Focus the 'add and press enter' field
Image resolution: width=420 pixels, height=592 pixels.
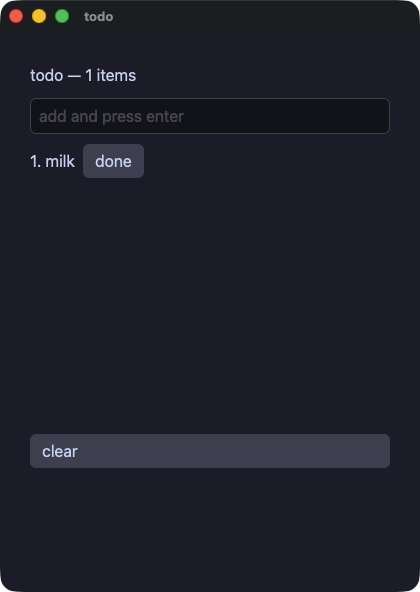210,116
